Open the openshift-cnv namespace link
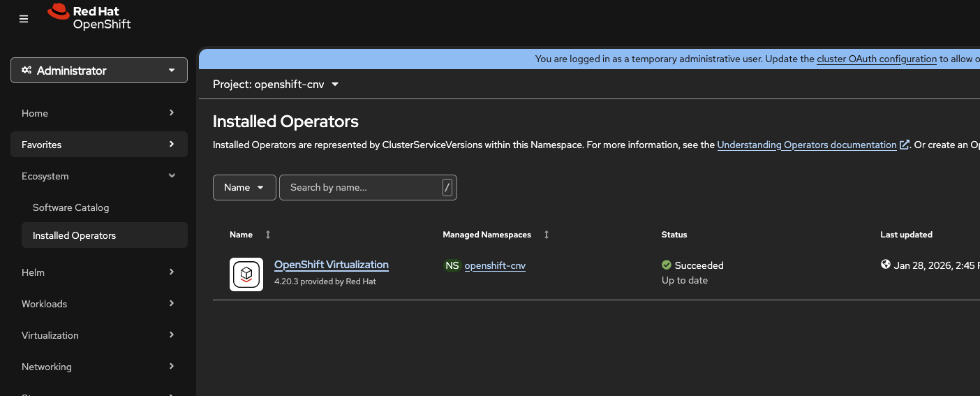The height and width of the screenshot is (396, 980). [x=495, y=266]
